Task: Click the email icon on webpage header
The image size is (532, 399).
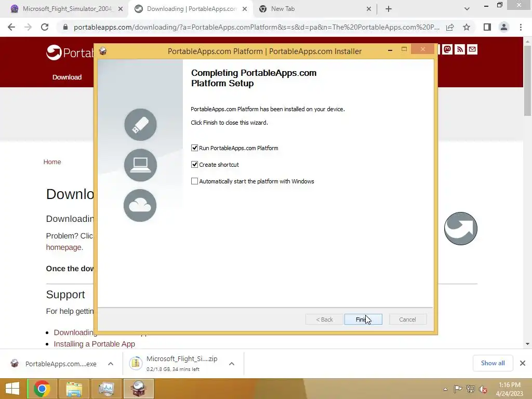Action: tap(472, 49)
